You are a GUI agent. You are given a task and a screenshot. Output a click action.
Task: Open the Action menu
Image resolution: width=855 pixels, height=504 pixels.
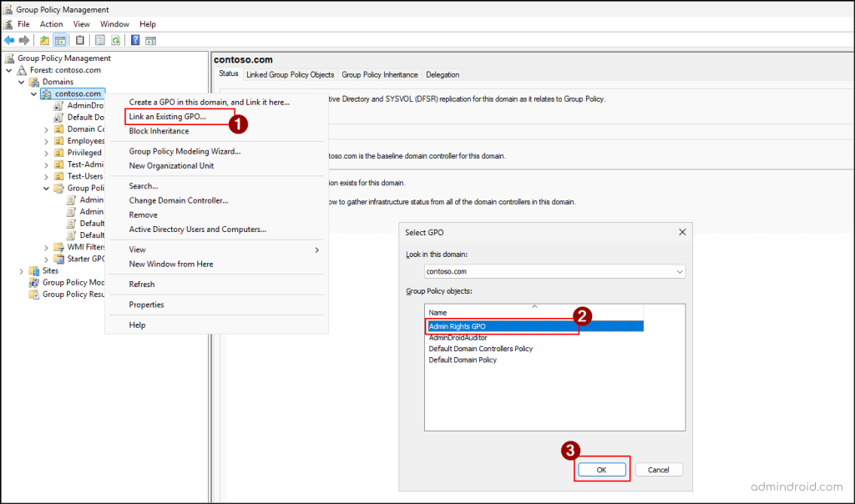[x=51, y=24]
